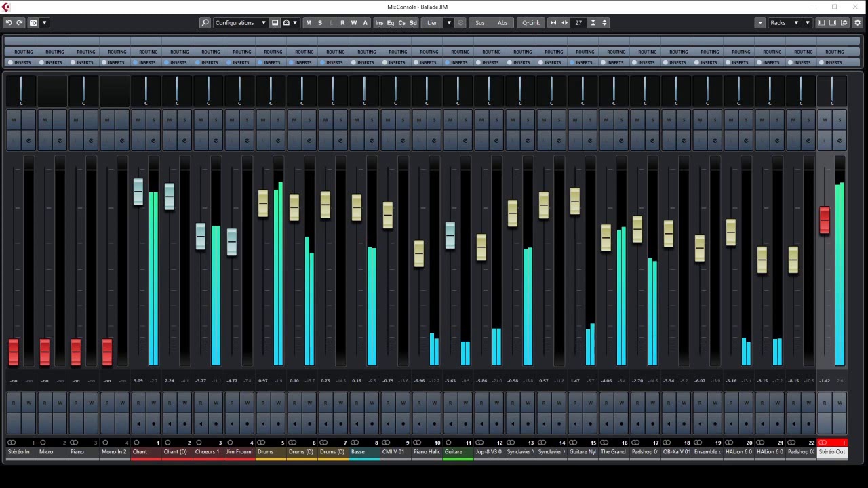Select the Drums channel name label

coord(271,452)
